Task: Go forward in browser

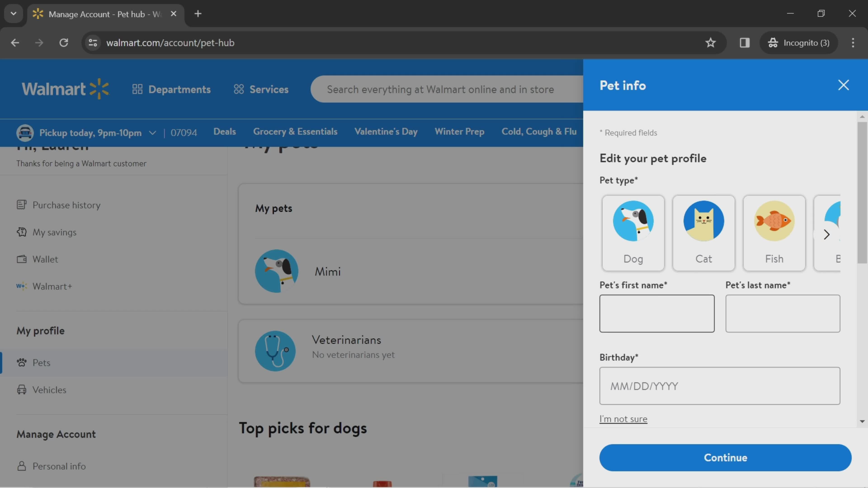Action: click(x=39, y=43)
